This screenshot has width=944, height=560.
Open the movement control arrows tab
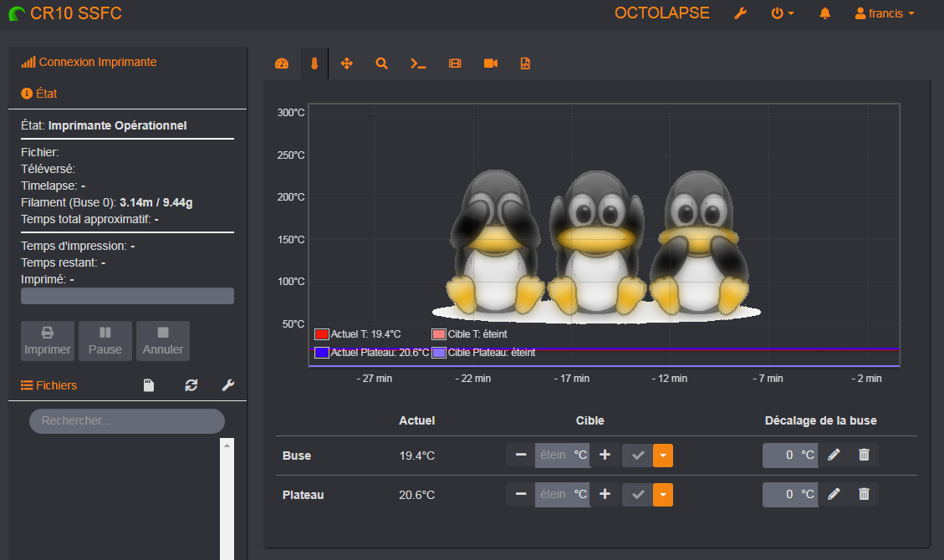tap(347, 64)
